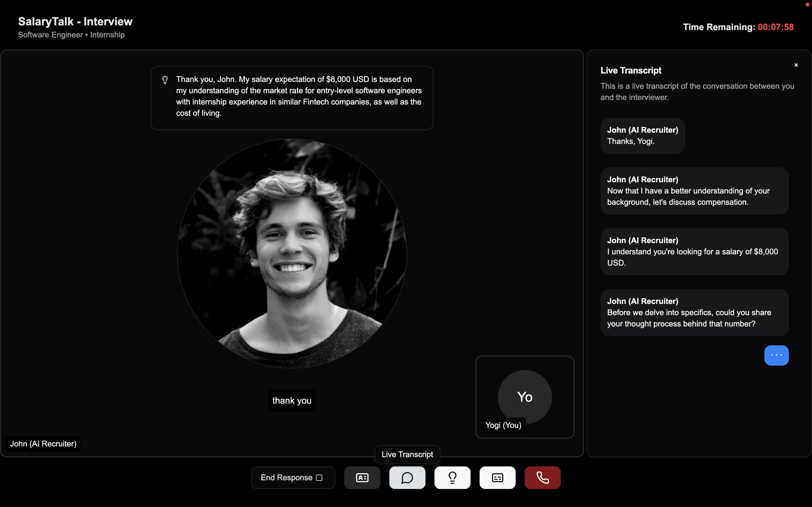Click the 'thank you' subtitle caption
This screenshot has width=812, height=507.
coord(292,400)
